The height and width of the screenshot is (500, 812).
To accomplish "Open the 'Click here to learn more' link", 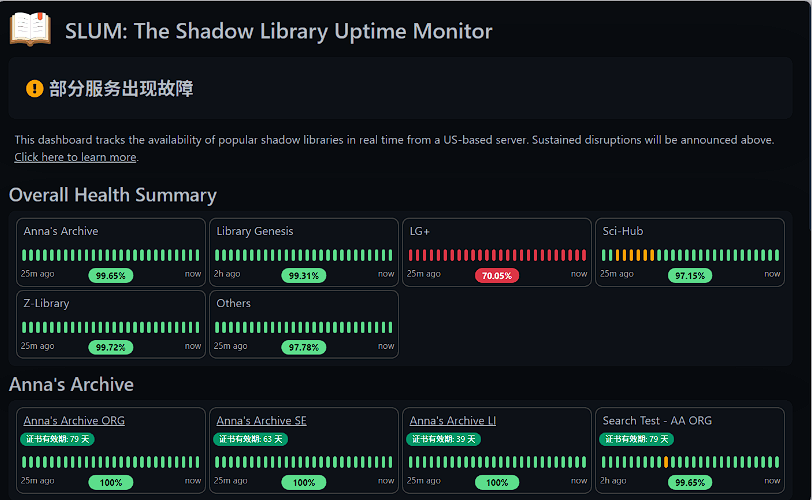I will point(75,157).
